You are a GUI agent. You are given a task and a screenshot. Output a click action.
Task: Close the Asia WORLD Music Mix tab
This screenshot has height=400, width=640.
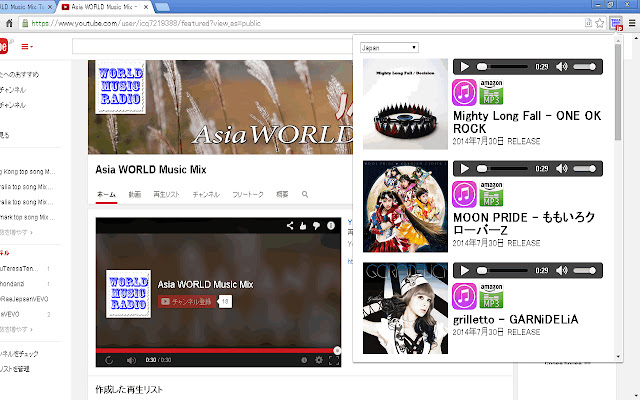(146, 7)
